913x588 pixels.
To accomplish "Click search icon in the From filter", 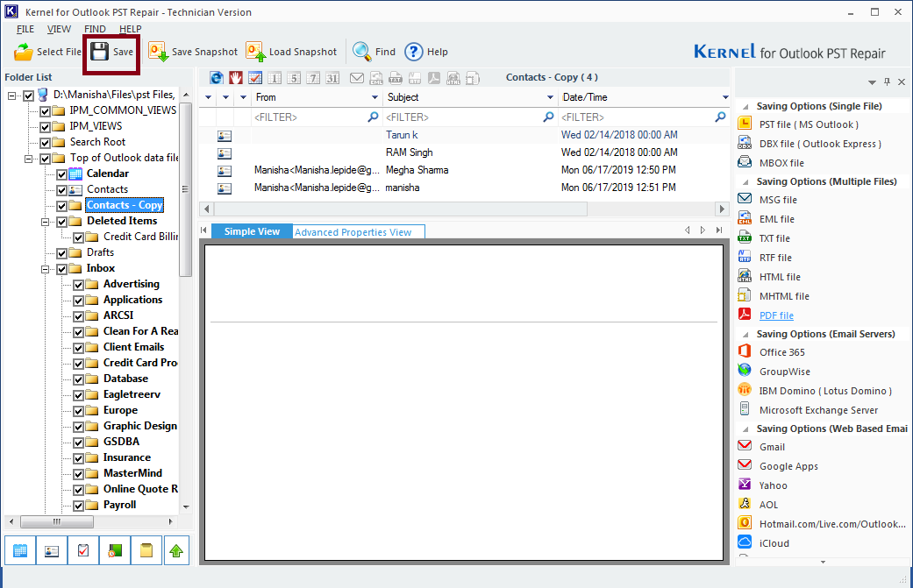I will [373, 117].
